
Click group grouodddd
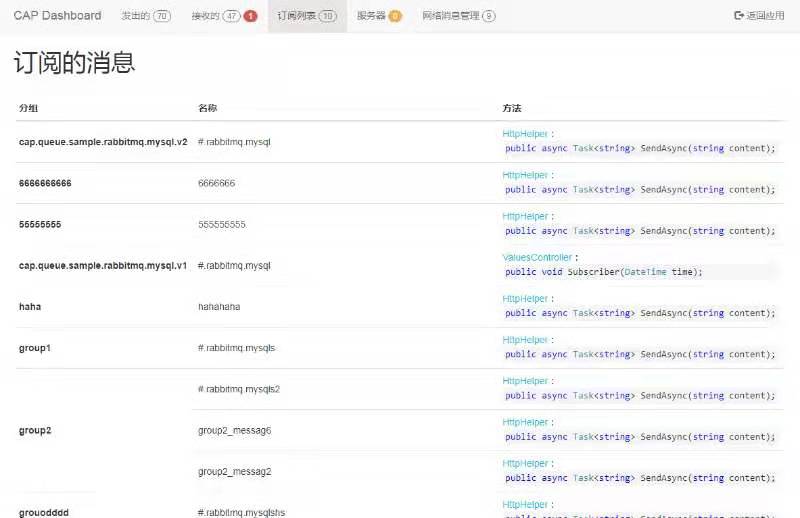coord(44,512)
